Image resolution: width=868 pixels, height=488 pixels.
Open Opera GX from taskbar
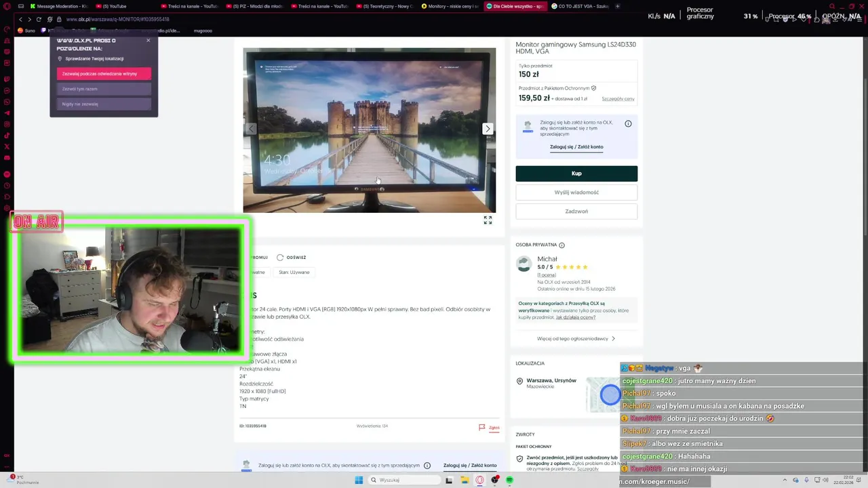click(x=479, y=480)
